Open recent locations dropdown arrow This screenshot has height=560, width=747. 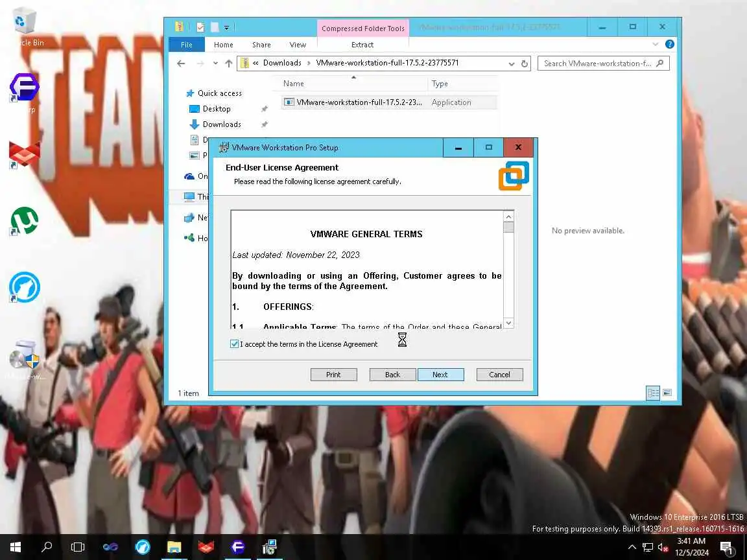pyautogui.click(x=215, y=64)
